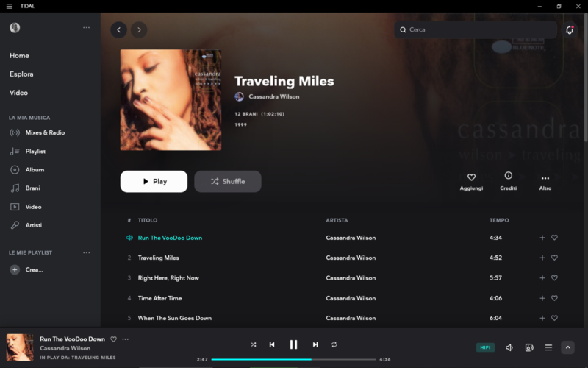Open the play queue list icon
The height and width of the screenshot is (368, 588).
pos(548,347)
